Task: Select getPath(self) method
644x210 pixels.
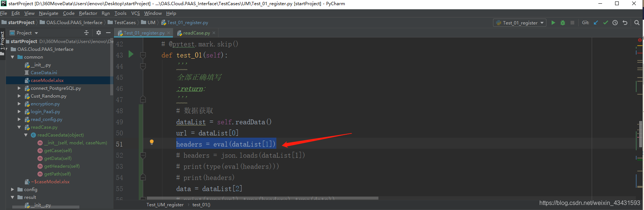Action: tap(57, 174)
